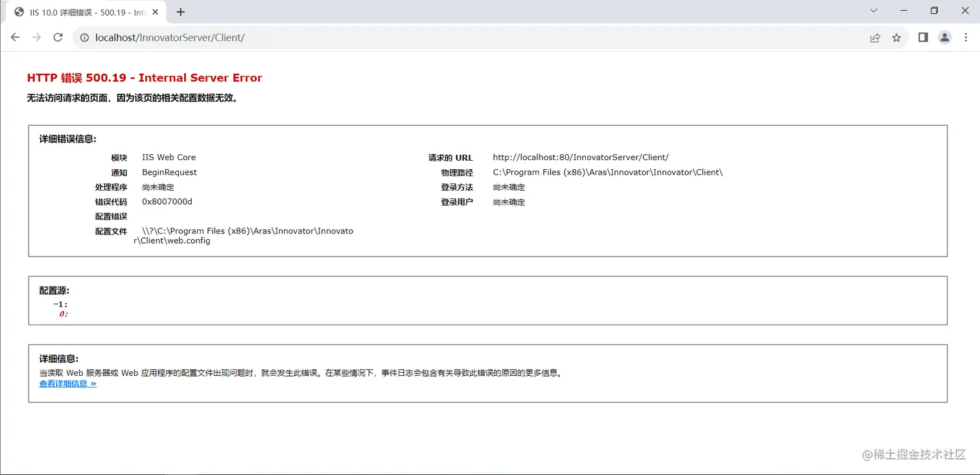Open site information via the info icon
The height and width of the screenshot is (475, 980).
pos(84,38)
